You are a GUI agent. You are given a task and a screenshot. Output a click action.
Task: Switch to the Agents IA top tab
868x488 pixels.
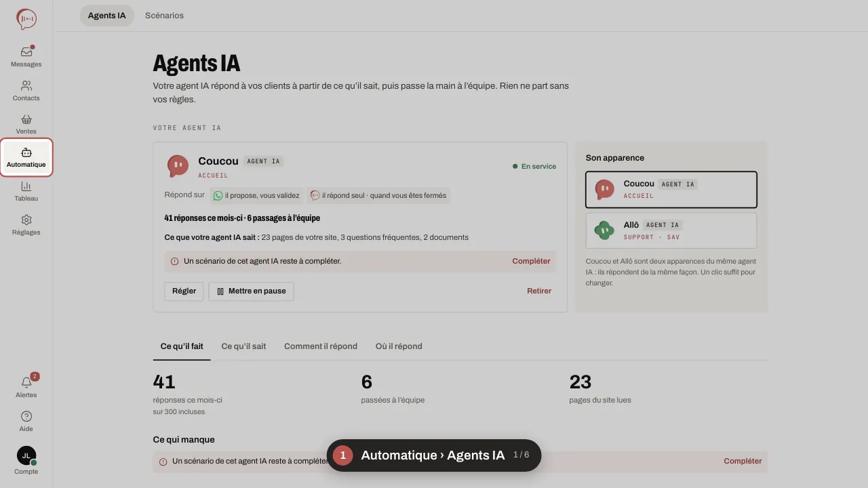coord(107,16)
